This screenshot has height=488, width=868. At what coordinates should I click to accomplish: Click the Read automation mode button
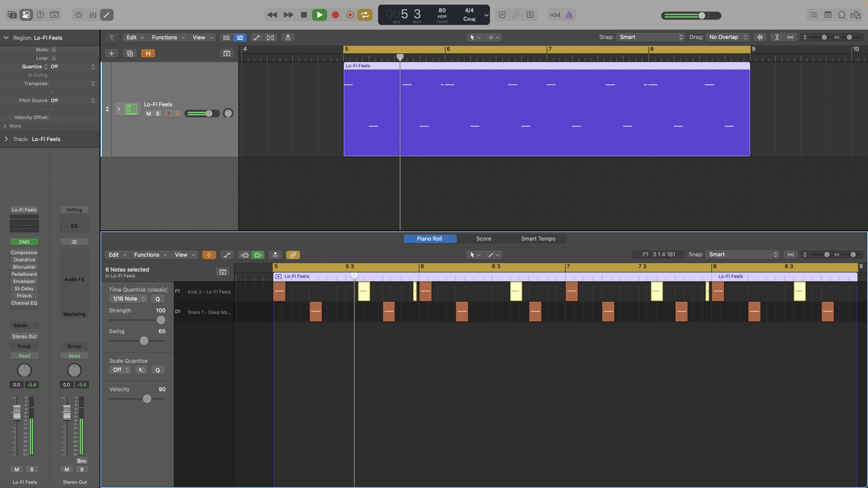pyautogui.click(x=24, y=355)
